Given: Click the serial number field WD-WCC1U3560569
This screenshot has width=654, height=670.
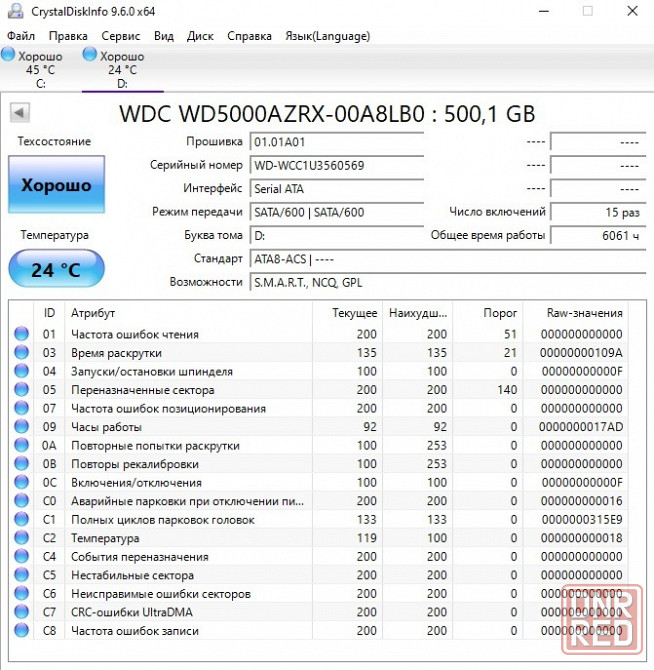Looking at the screenshot, I should (337, 165).
